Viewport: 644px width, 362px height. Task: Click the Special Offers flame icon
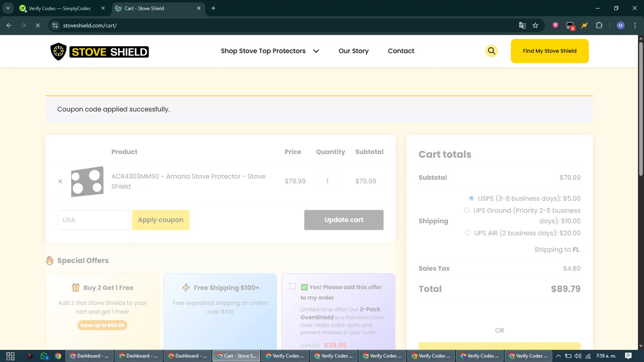pos(50,260)
